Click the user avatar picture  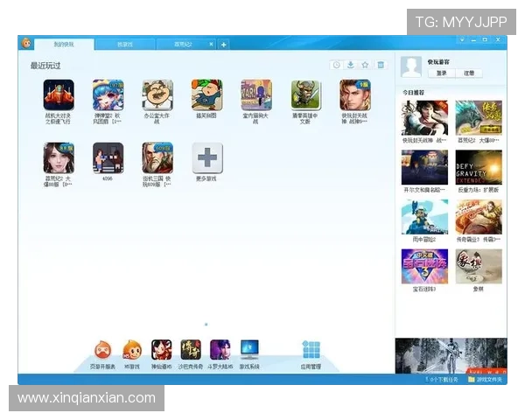coord(411,66)
